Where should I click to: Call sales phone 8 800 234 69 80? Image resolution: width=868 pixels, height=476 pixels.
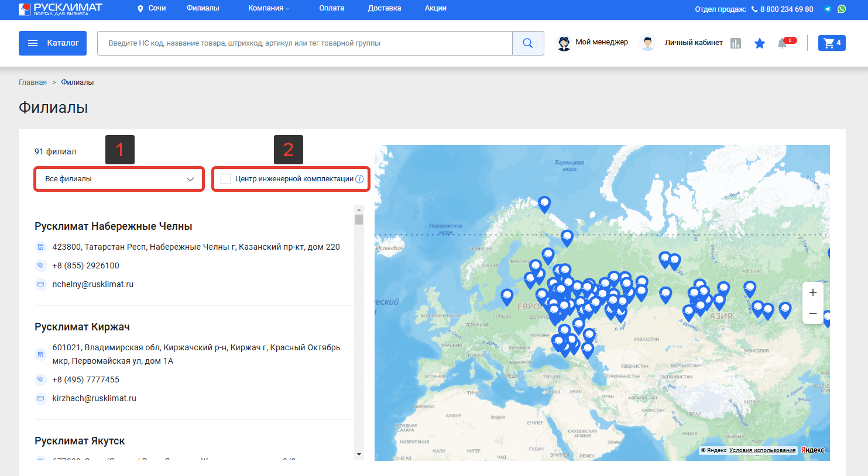786,9
